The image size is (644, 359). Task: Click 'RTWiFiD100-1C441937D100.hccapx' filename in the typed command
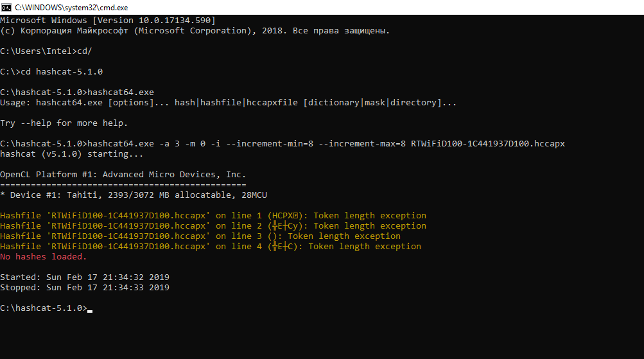click(x=488, y=144)
